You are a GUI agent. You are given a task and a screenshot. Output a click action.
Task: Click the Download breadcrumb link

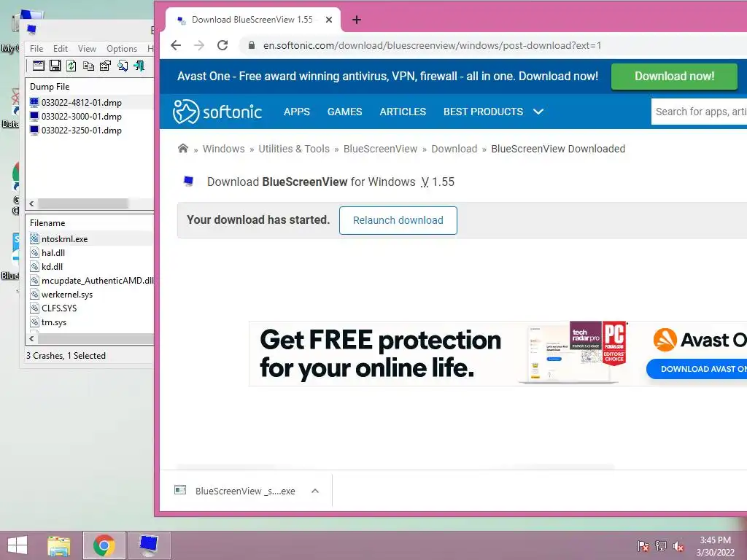point(454,149)
